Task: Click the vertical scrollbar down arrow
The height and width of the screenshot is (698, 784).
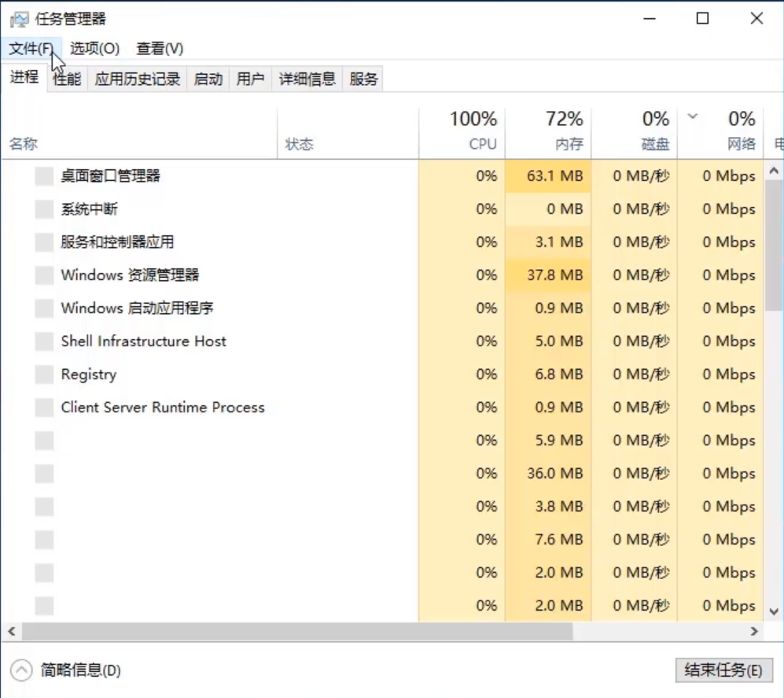Action: (771, 609)
